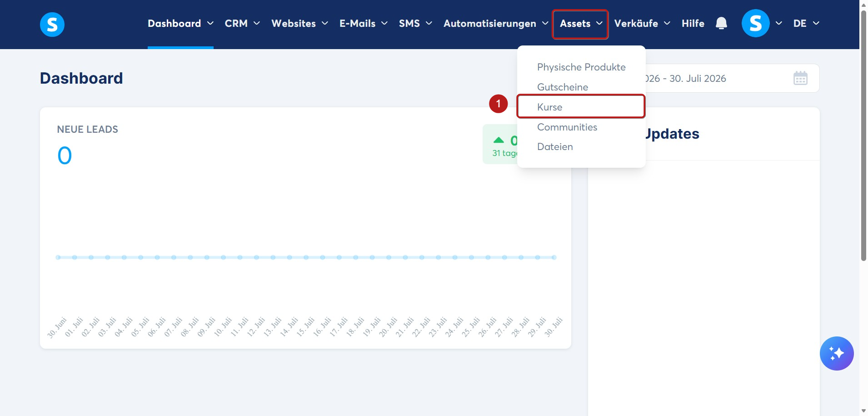Collapse the Assets menu chevron
The width and height of the screenshot is (868, 416).
pos(599,23)
